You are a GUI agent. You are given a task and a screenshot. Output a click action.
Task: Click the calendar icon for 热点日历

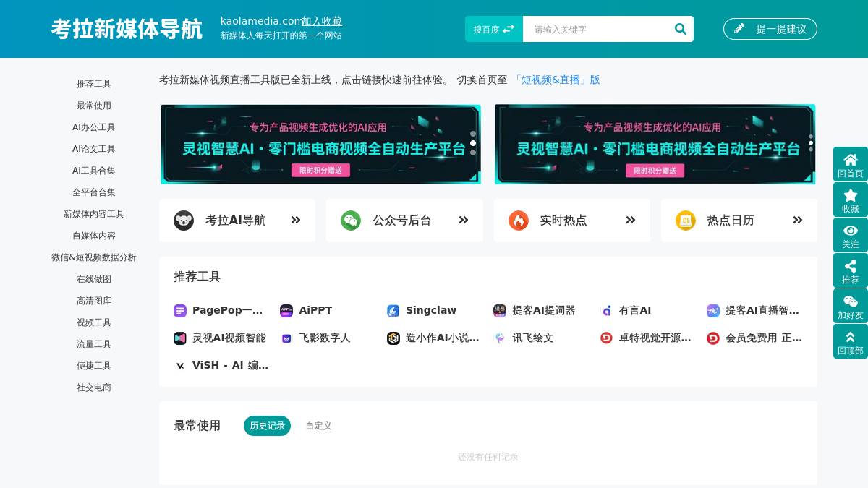(x=686, y=221)
